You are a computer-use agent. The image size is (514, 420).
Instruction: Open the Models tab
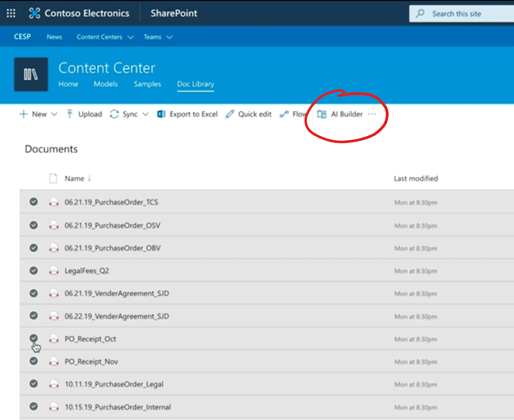point(106,84)
